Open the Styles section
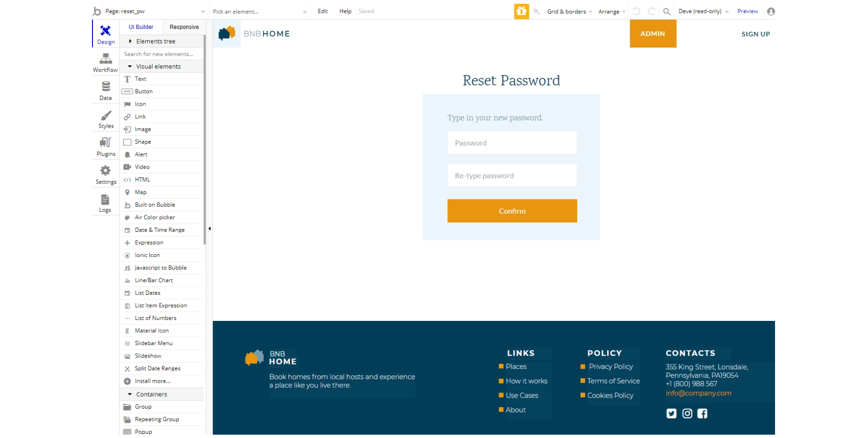 coord(105,119)
